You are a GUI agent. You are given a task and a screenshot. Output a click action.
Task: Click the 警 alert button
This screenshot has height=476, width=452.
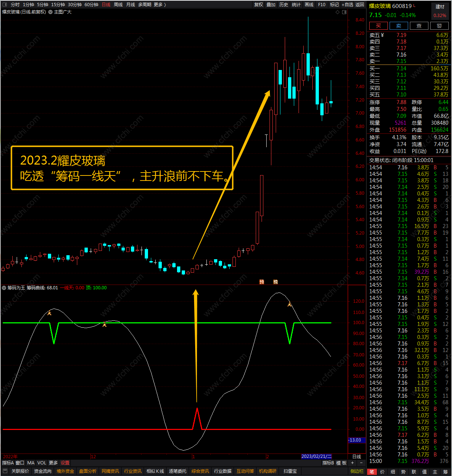[439, 26]
